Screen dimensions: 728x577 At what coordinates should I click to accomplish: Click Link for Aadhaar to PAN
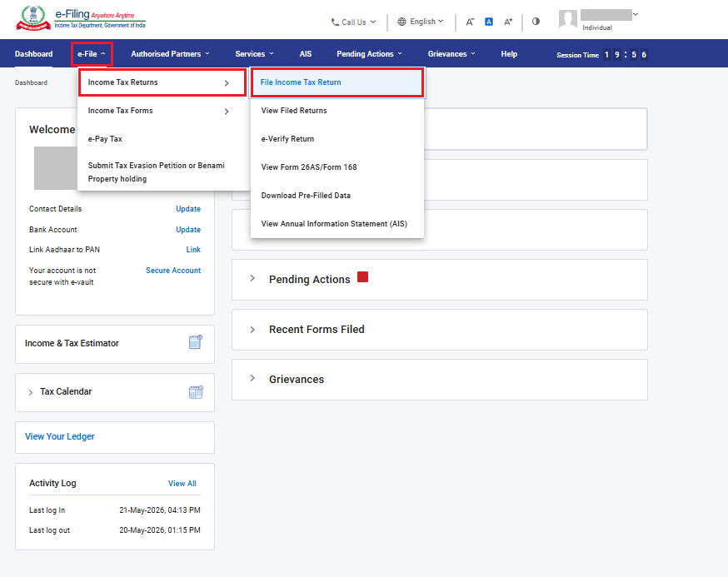[193, 250]
